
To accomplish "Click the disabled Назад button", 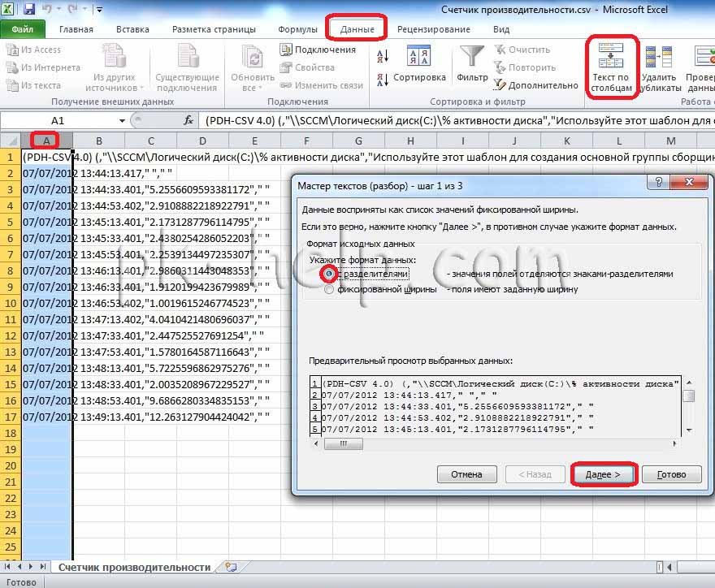I will tap(535, 474).
